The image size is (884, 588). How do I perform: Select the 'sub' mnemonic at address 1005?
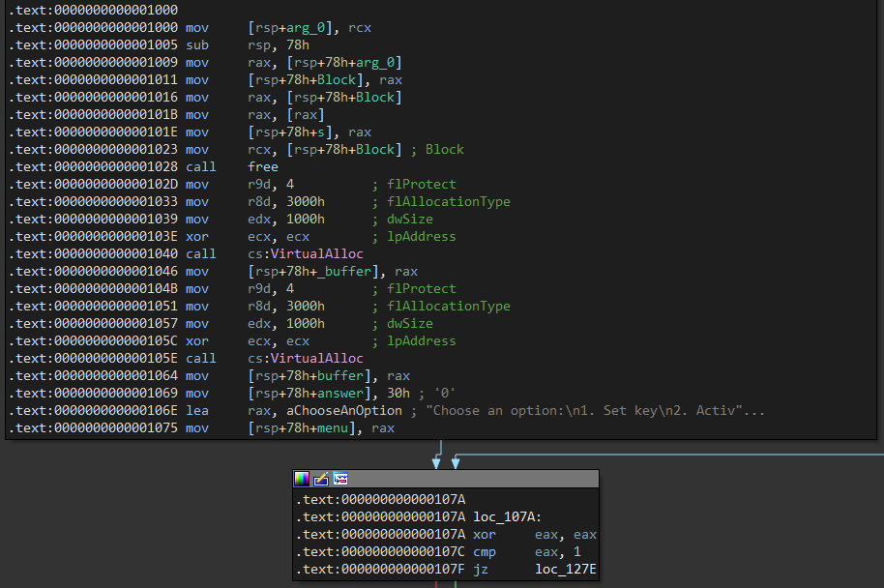pos(197,45)
